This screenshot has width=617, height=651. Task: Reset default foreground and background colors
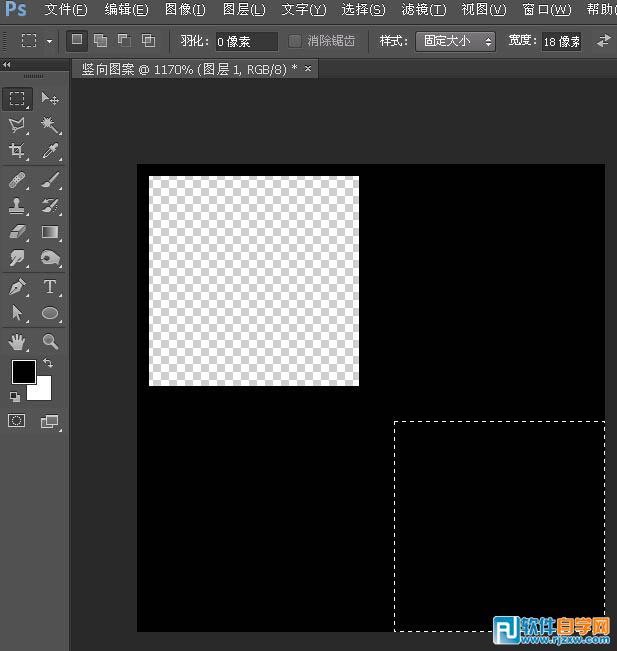[x=15, y=397]
